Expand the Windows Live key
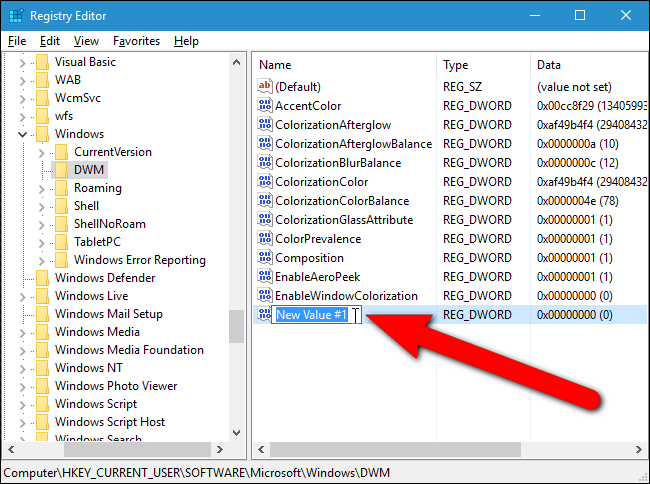 point(22,296)
